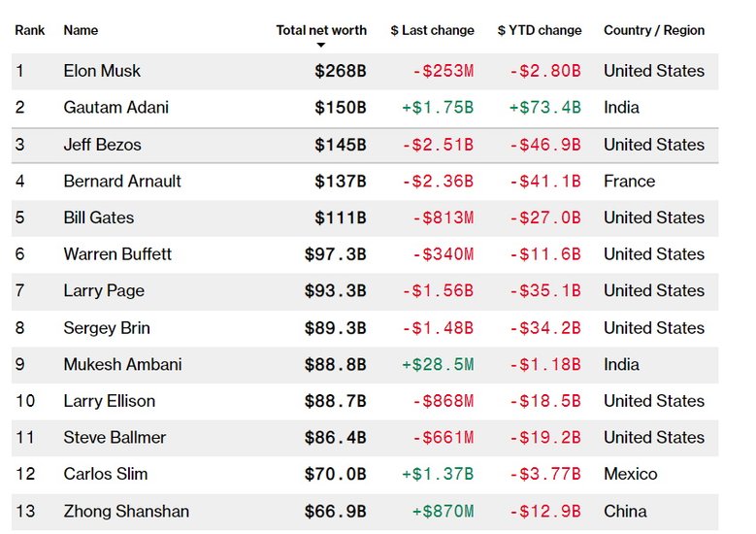This screenshot has width=756, height=534.
Task: Click the $ Last change column header
Action: [432, 30]
